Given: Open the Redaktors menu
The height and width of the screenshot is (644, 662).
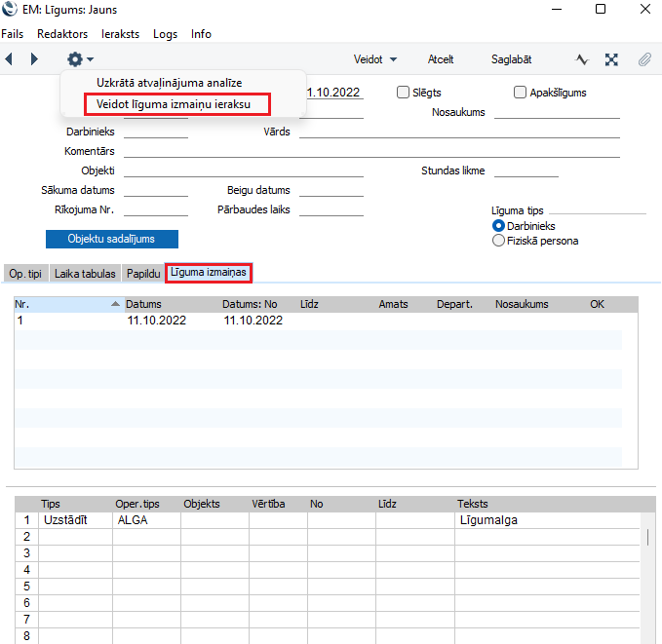Looking at the screenshot, I should 61,34.
